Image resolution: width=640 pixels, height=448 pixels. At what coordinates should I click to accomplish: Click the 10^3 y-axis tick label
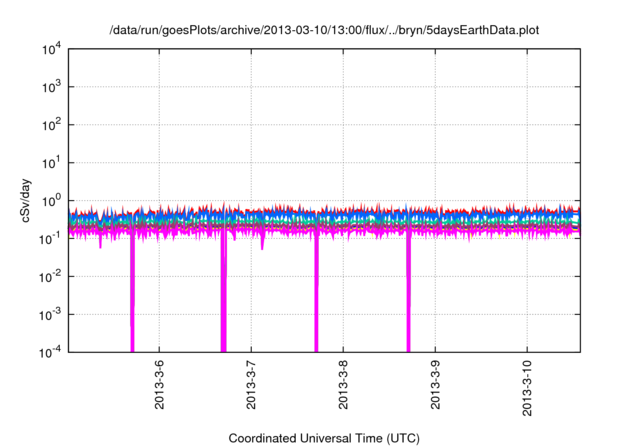click(x=51, y=87)
